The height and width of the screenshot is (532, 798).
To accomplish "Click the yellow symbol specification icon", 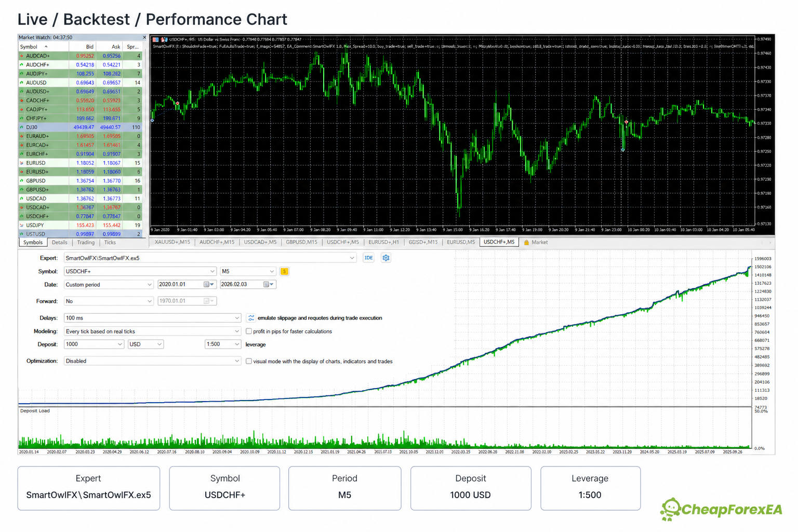I will [x=284, y=271].
